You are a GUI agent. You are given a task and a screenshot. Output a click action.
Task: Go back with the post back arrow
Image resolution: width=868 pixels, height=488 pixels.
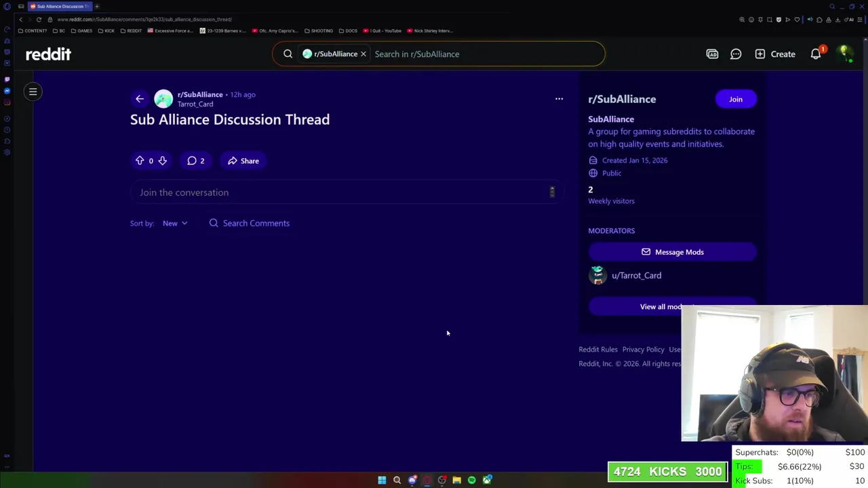pos(140,99)
